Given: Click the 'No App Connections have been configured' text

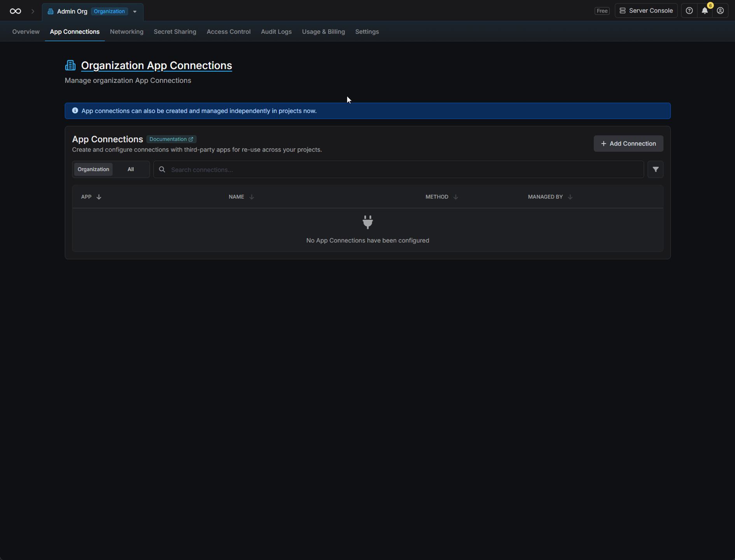Looking at the screenshot, I should click(367, 240).
